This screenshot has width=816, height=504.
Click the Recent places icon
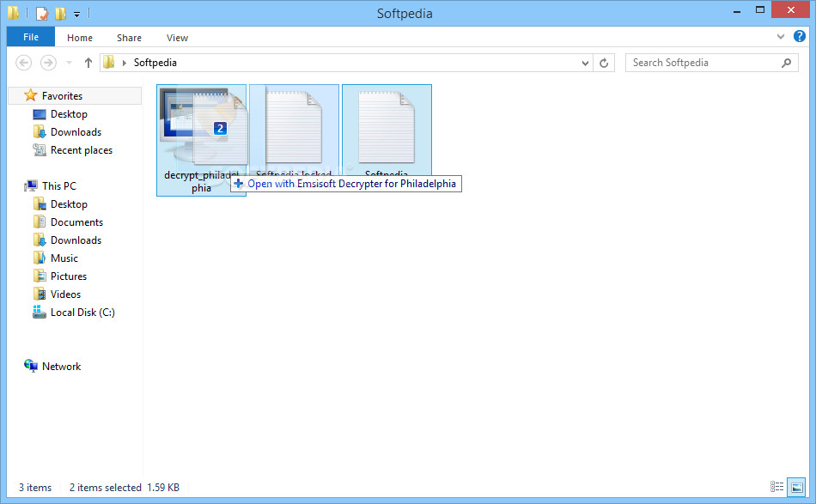click(x=39, y=149)
